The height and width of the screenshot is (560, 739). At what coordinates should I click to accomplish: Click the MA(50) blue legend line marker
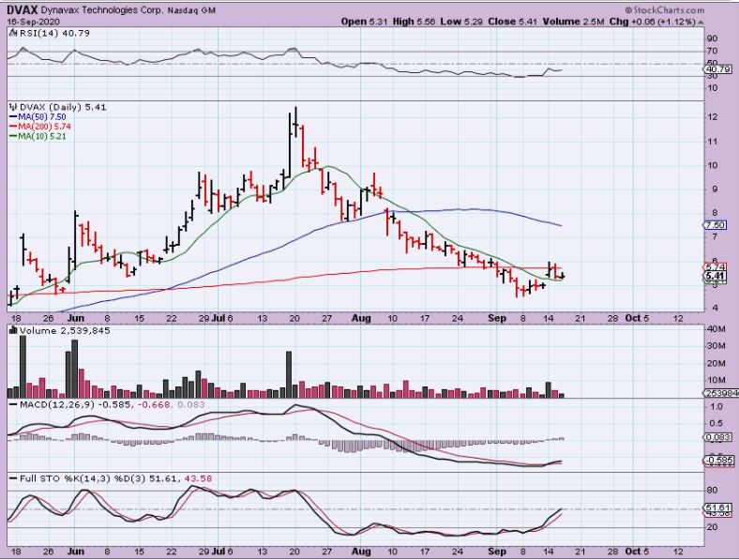click(x=14, y=117)
